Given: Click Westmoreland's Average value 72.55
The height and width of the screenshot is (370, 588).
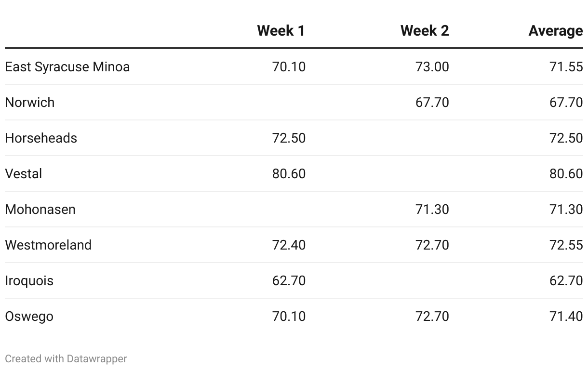Looking at the screenshot, I should coord(566,245).
